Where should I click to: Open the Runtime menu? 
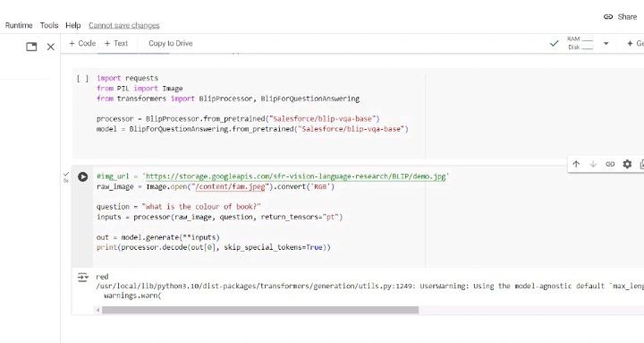pyautogui.click(x=19, y=25)
